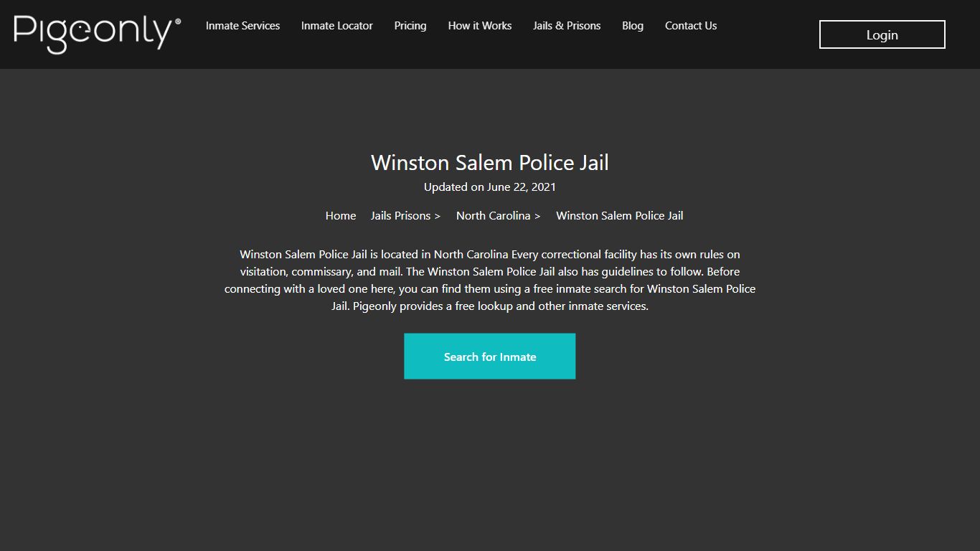Click the Login button
980x551 pixels.
pyautogui.click(x=882, y=34)
